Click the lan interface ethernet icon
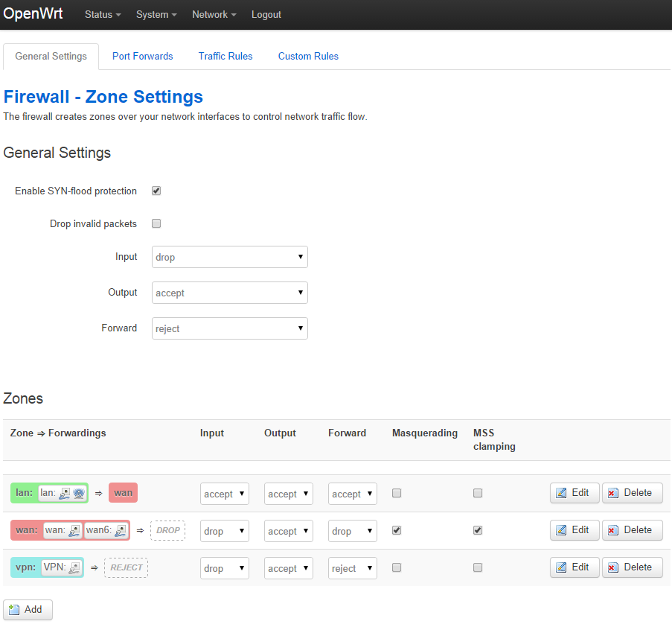The width and height of the screenshot is (672, 627). click(65, 493)
